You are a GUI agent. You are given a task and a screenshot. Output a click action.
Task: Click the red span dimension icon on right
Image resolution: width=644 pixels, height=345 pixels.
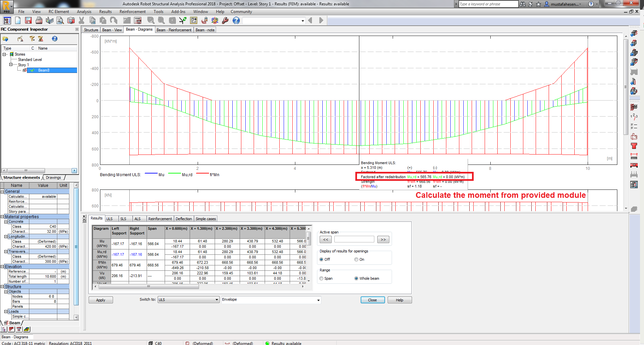634,156
